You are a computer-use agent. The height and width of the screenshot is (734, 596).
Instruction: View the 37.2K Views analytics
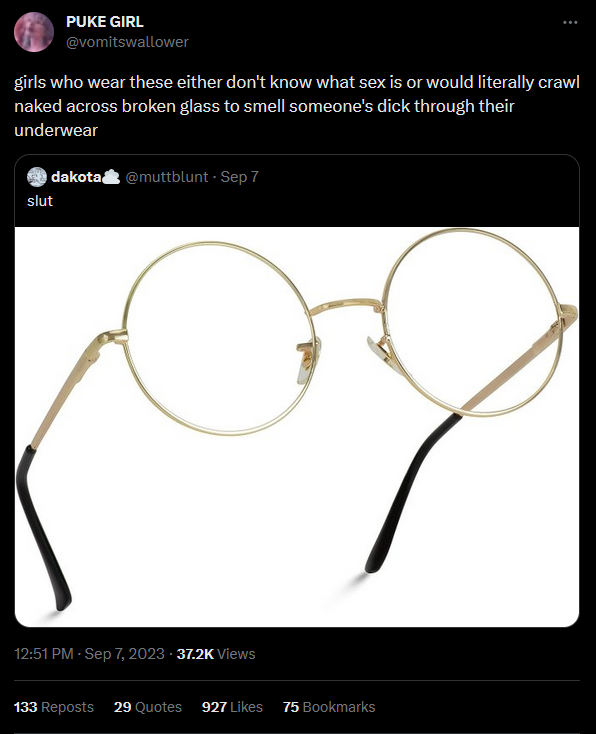click(216, 653)
